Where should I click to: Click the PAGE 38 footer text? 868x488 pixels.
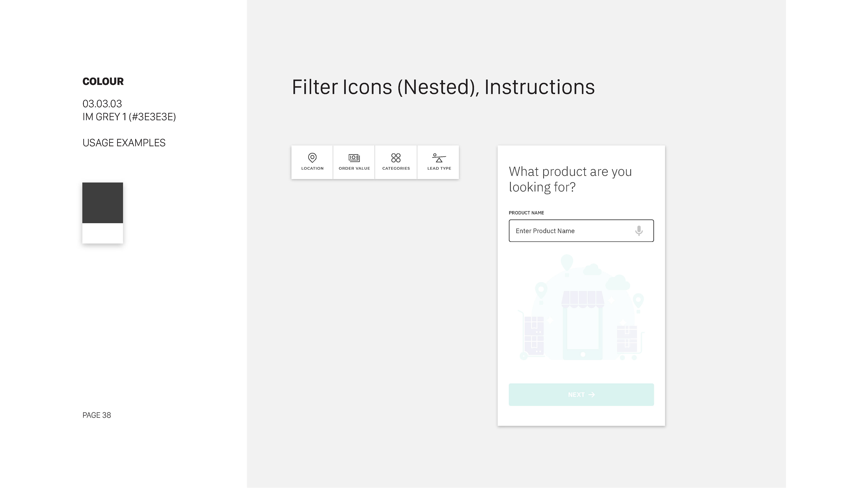(97, 415)
